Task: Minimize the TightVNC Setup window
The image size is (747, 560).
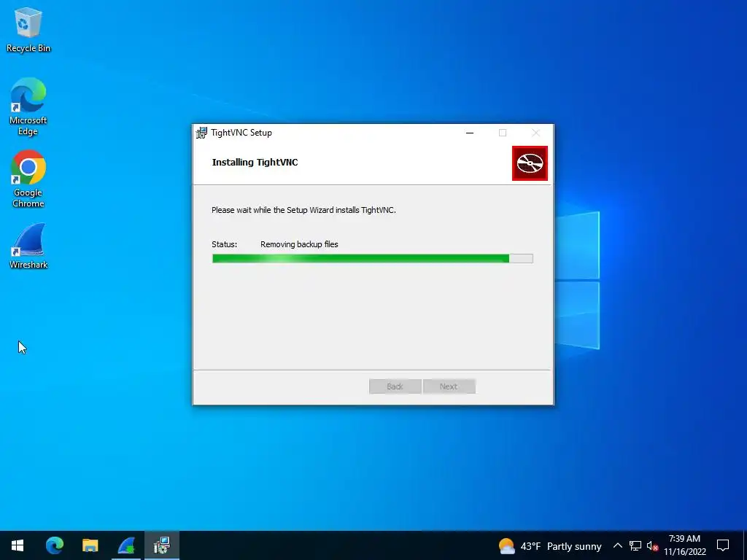Action: tap(470, 133)
